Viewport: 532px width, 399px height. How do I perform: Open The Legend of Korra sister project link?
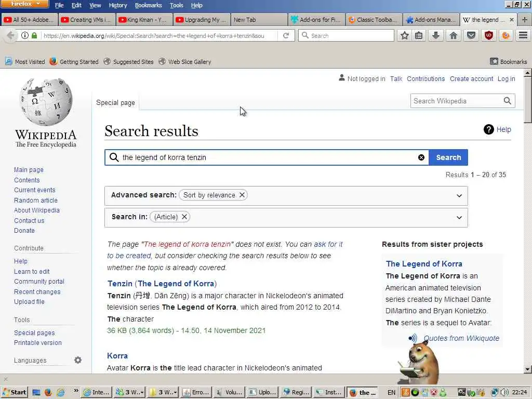(424, 263)
